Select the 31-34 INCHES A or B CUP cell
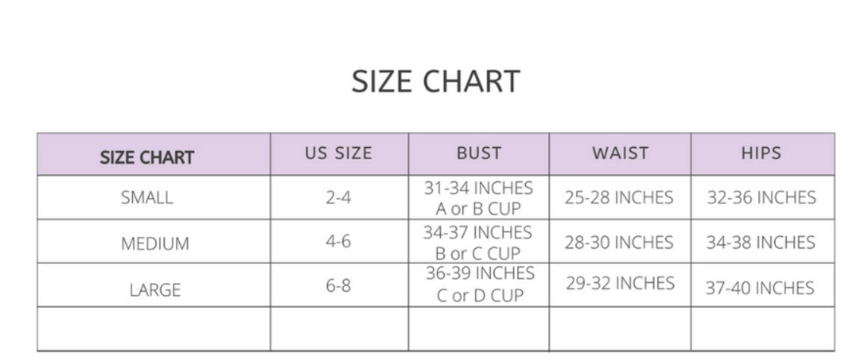This screenshot has width=868, height=363. coord(479,198)
